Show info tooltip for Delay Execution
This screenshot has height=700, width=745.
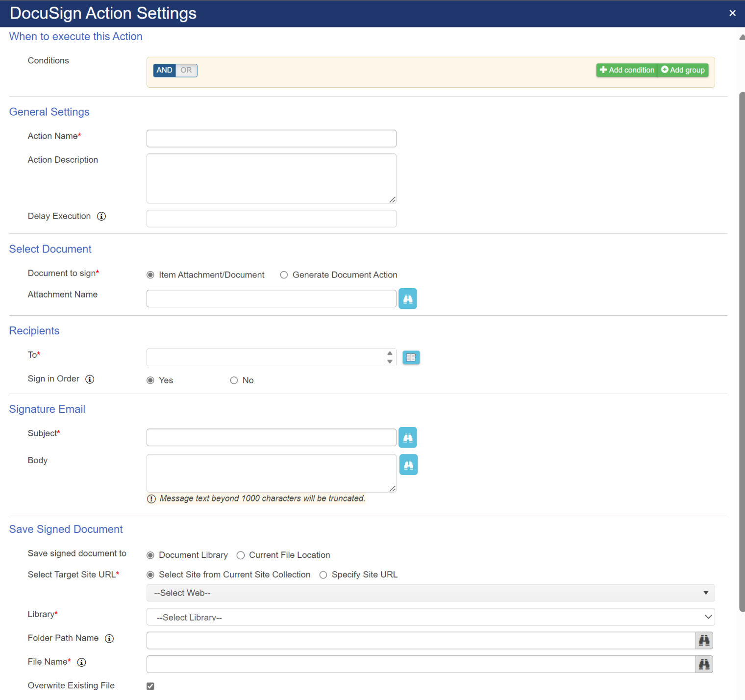[101, 216]
